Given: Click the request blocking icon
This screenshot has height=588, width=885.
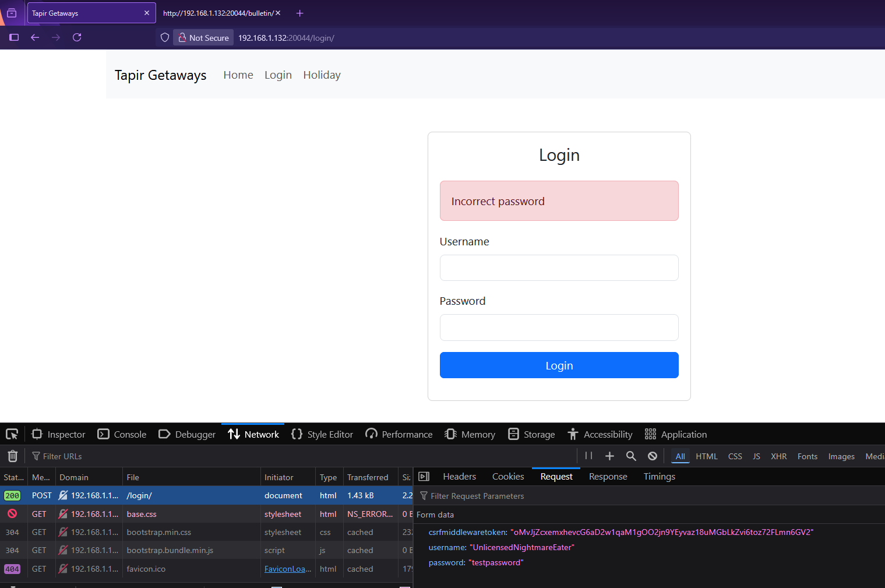Looking at the screenshot, I should click(x=653, y=456).
